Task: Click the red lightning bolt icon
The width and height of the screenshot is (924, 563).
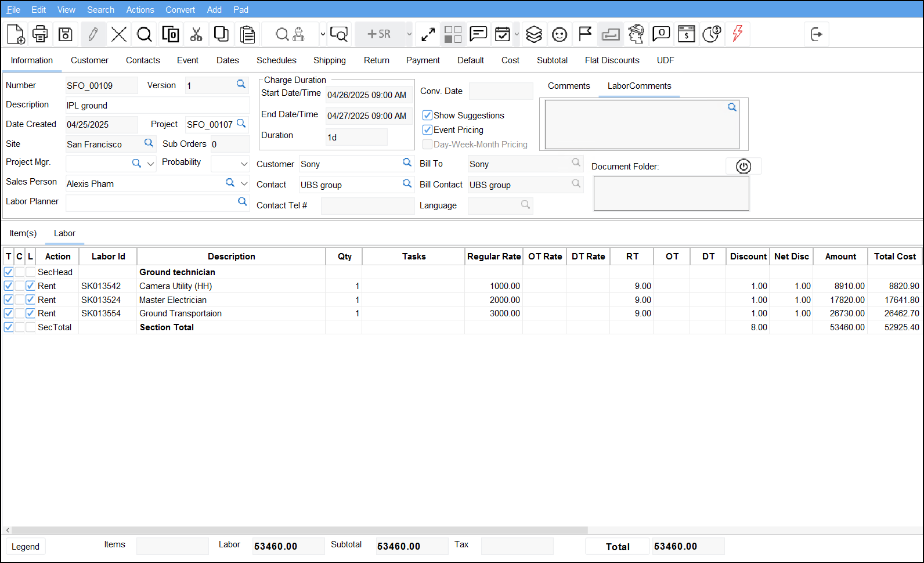Action: (737, 34)
